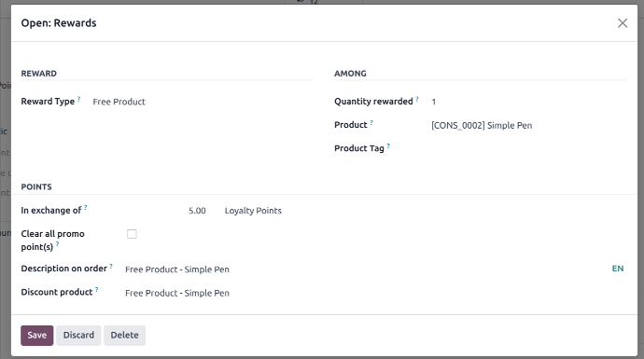Toggle Clear all promo point(s) checkbox
The width and height of the screenshot is (644, 359).
click(x=132, y=234)
